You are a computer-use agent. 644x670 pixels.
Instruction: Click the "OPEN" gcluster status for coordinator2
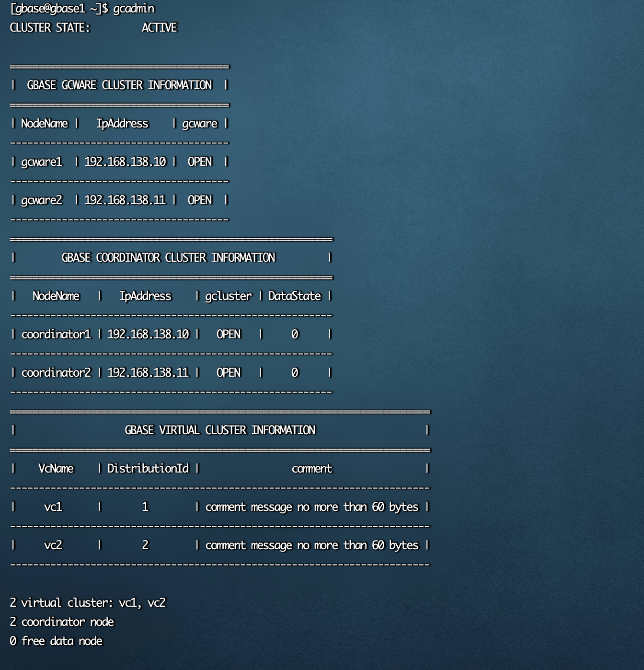[229, 373]
